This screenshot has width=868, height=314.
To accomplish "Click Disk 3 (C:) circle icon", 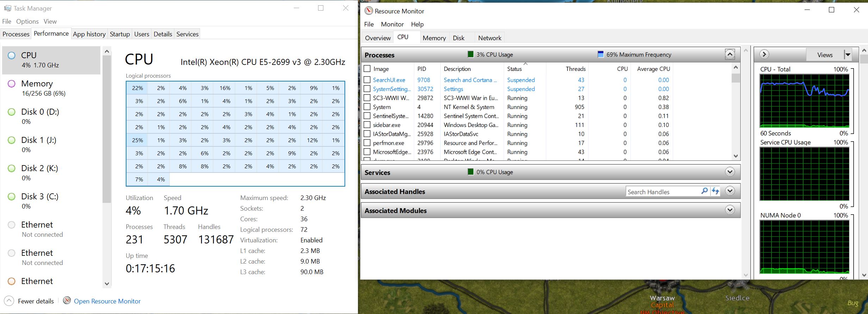I will 12,197.
